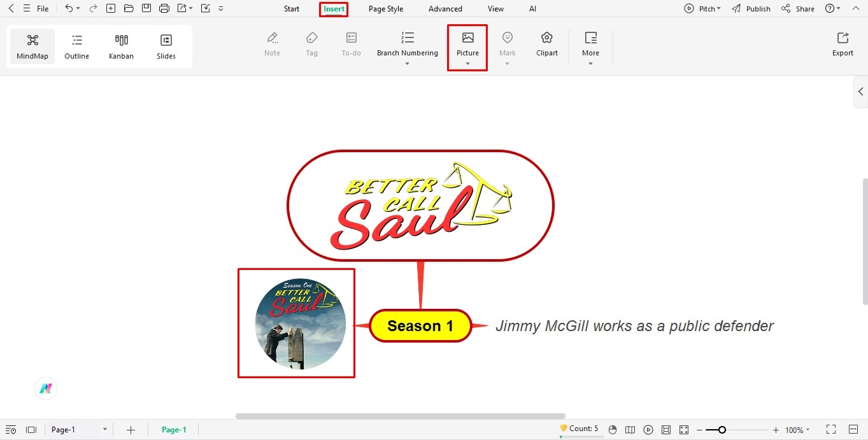Toggle the page panel icon in the status bar

tap(31, 430)
